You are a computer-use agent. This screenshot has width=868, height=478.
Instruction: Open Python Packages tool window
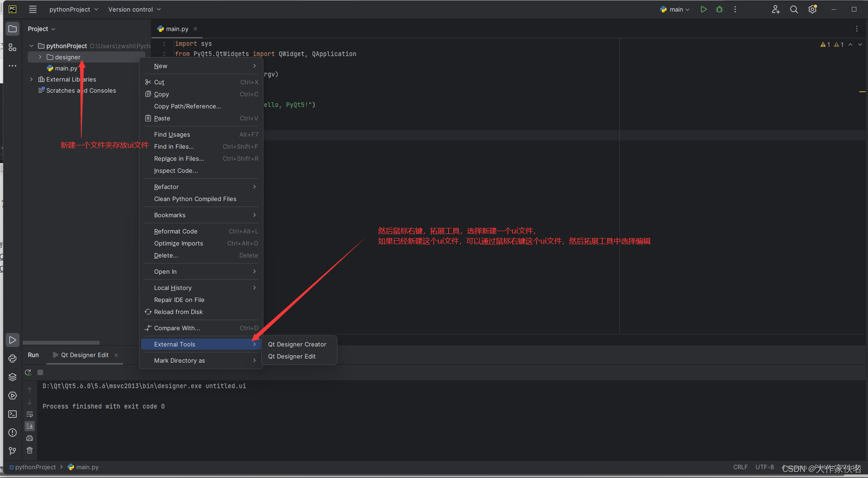click(x=12, y=358)
